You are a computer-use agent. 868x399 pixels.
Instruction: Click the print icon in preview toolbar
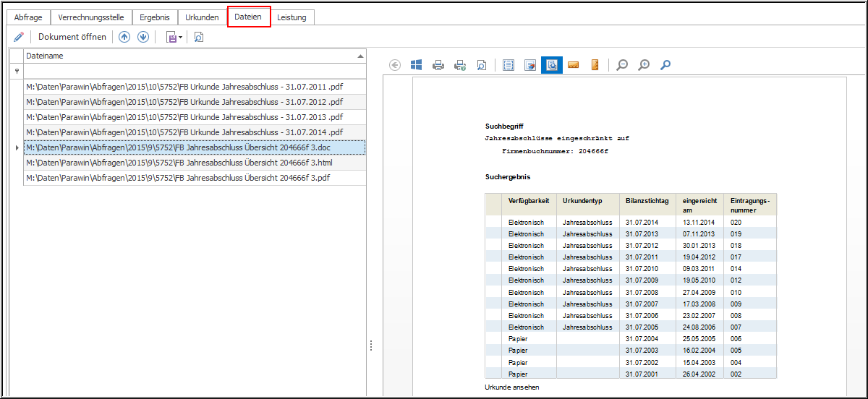point(438,65)
